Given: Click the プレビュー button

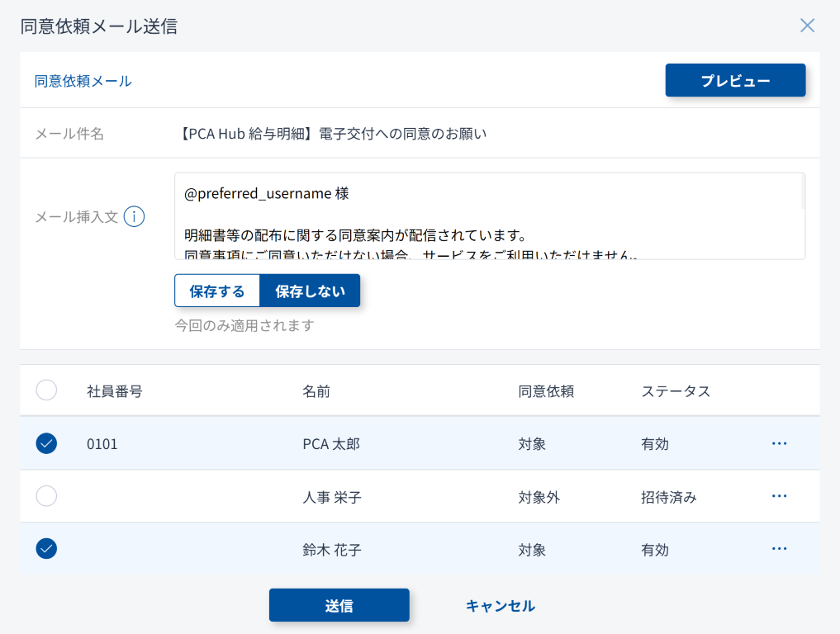Looking at the screenshot, I should (735, 81).
